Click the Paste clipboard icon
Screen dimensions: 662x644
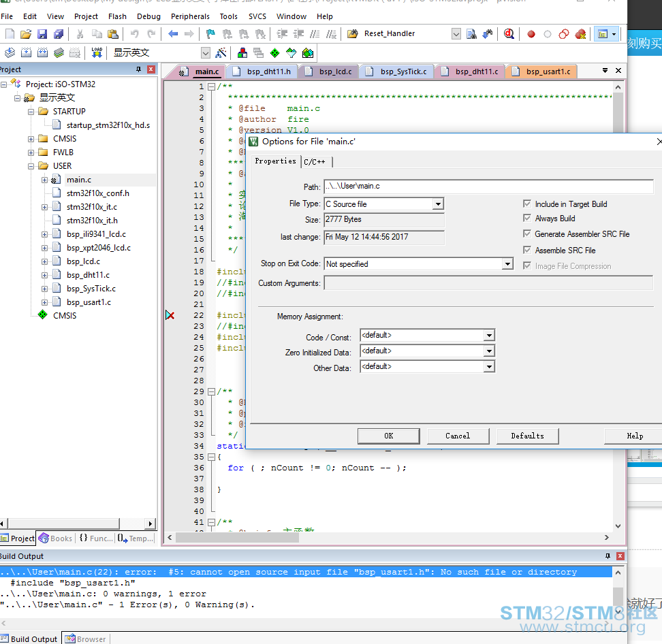113,34
